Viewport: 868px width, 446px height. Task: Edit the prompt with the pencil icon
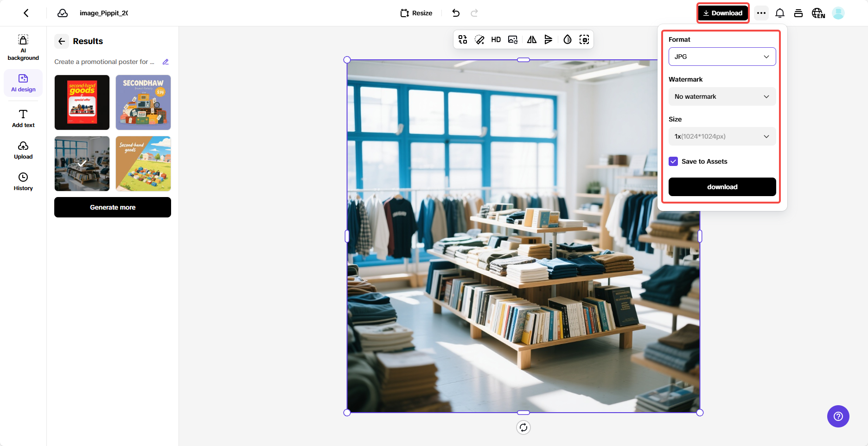tap(166, 62)
